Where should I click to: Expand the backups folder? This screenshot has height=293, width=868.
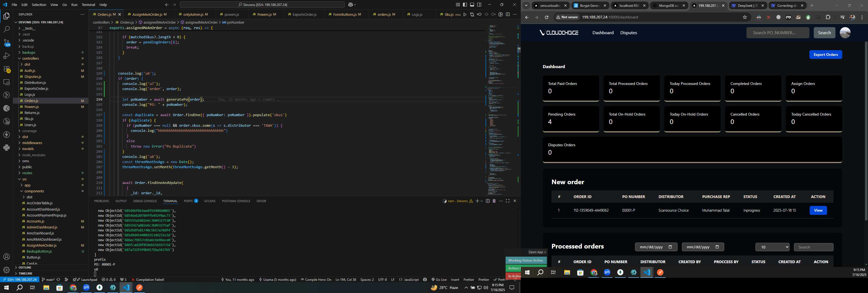pos(29,53)
